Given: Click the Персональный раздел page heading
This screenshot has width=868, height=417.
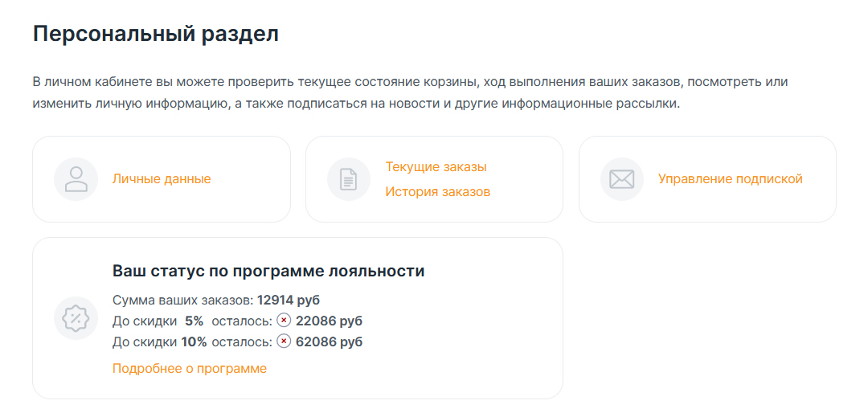Looking at the screenshot, I should coord(156,35).
